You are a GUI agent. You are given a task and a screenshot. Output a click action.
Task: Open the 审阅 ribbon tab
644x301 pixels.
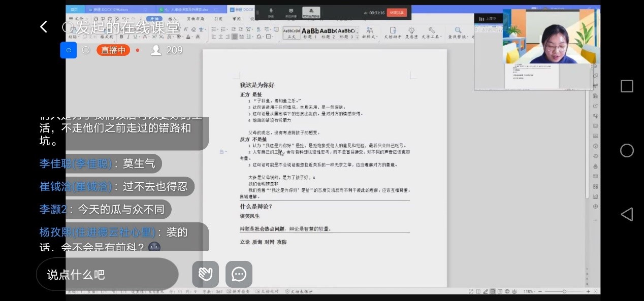[237, 19]
